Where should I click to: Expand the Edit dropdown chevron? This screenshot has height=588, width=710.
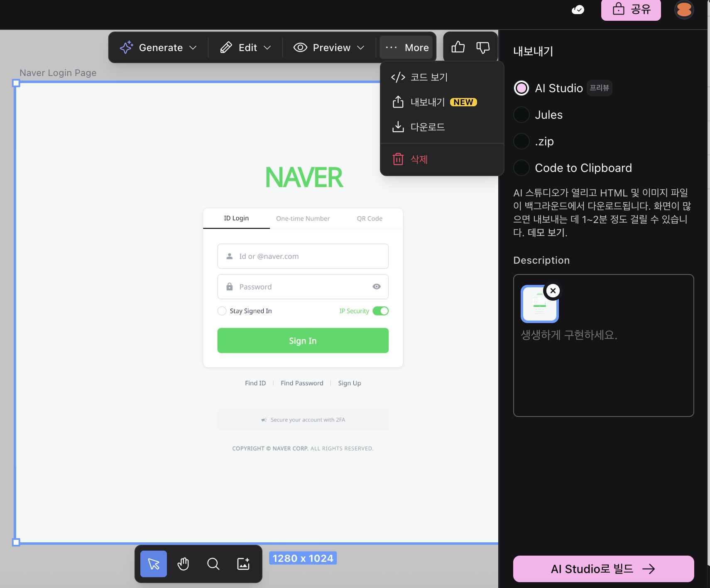click(267, 48)
